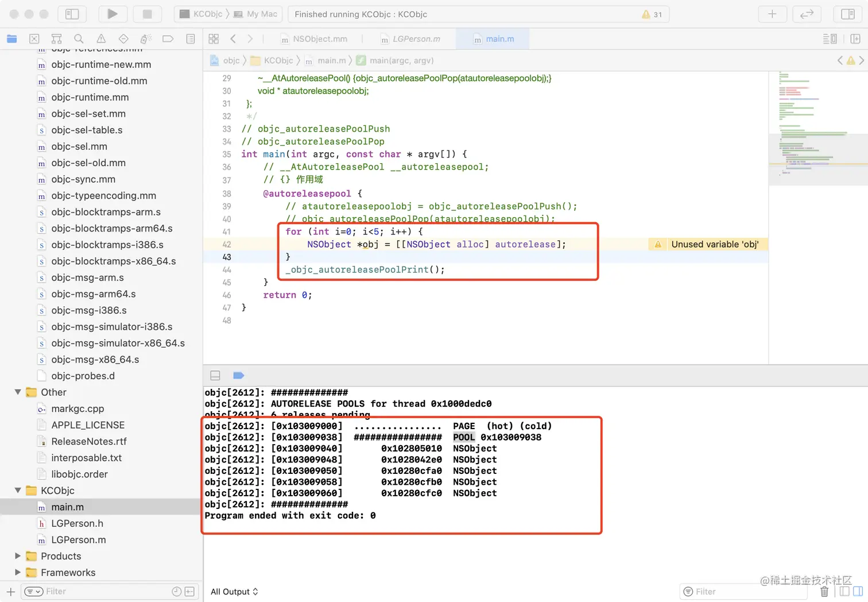Open the debug navigator

[x=146, y=39]
